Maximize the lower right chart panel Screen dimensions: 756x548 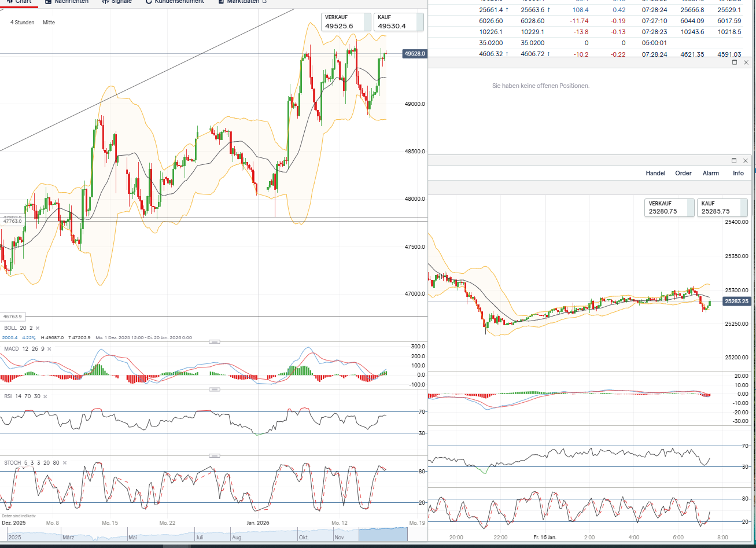pyautogui.click(x=735, y=160)
